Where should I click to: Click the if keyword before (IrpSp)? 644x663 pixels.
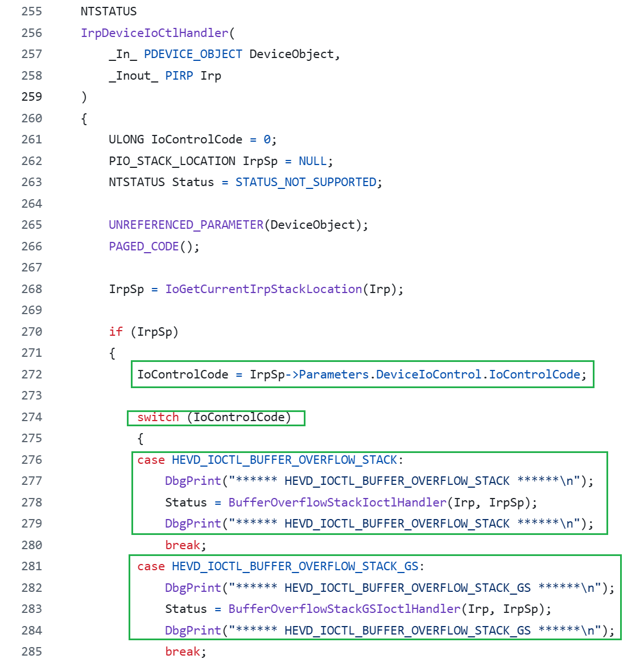click(x=116, y=332)
